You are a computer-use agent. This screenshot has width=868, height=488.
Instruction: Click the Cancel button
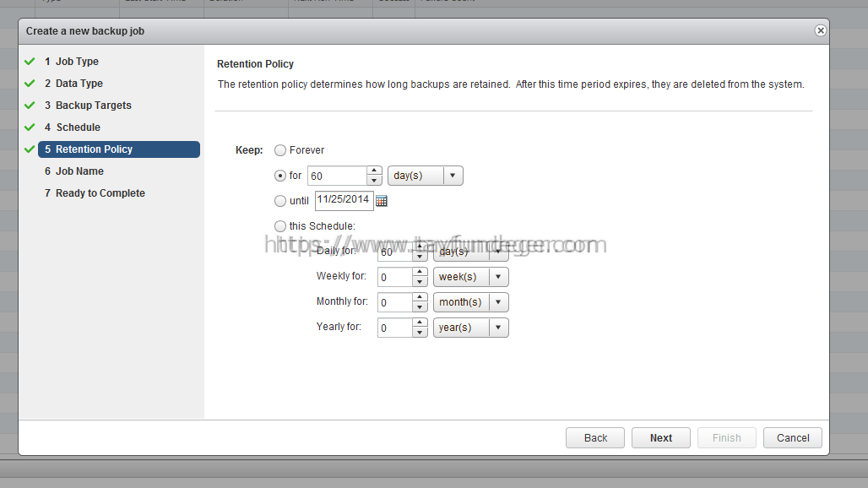tap(793, 437)
